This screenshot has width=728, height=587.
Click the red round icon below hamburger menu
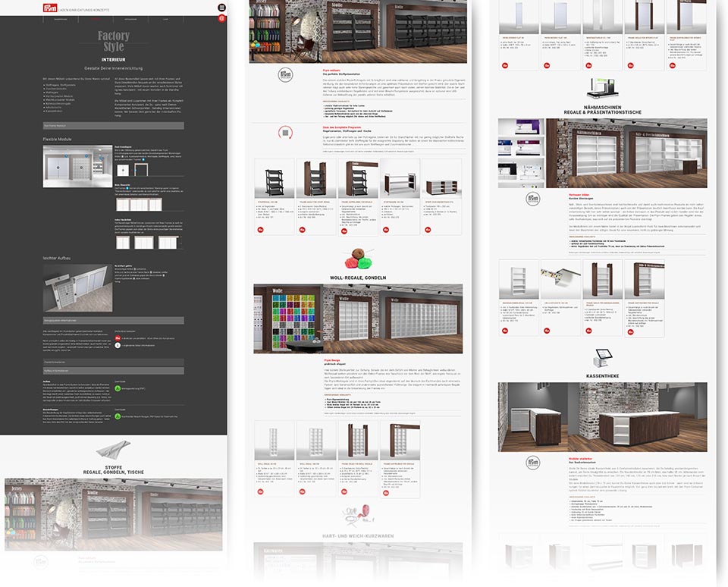point(222,18)
